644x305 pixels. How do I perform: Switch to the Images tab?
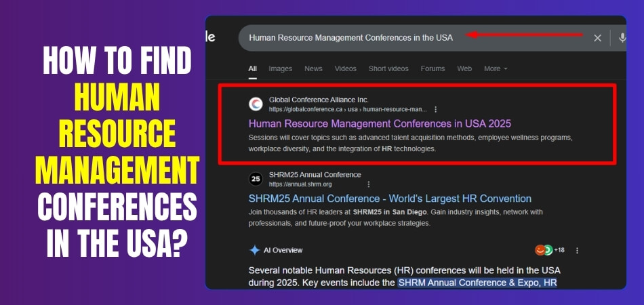pyautogui.click(x=281, y=69)
